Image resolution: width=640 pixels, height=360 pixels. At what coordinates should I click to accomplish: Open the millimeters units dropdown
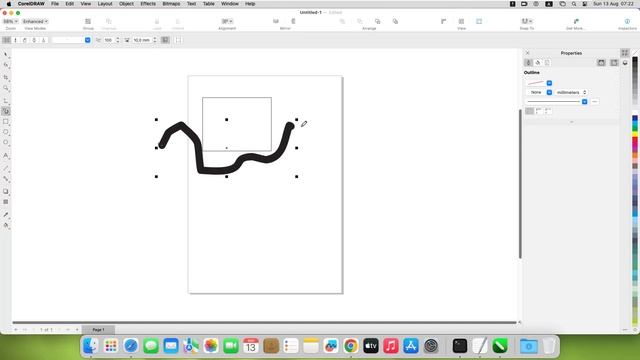pos(571,93)
